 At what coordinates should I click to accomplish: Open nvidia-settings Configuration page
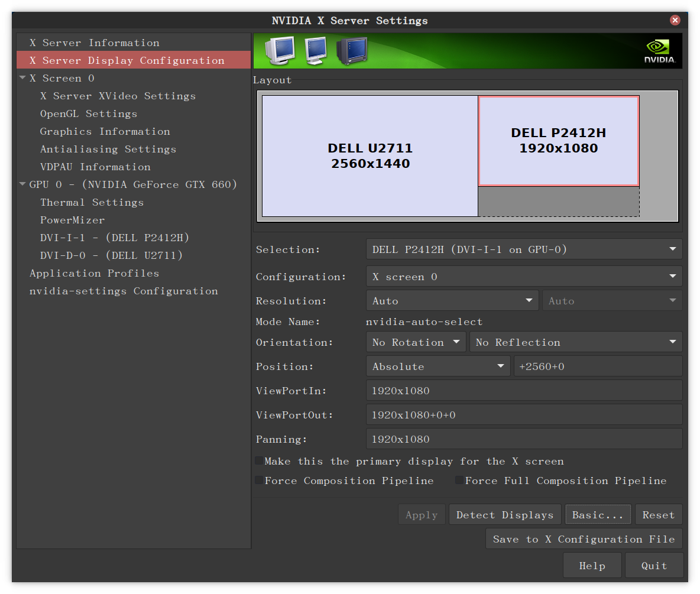tap(124, 291)
